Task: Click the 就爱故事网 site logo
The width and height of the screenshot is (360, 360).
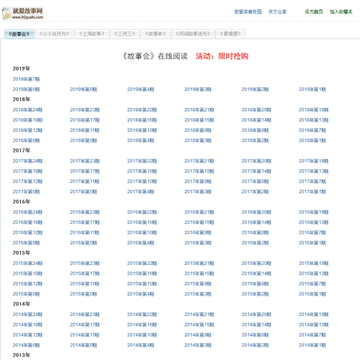Action: pyautogui.click(x=23, y=13)
